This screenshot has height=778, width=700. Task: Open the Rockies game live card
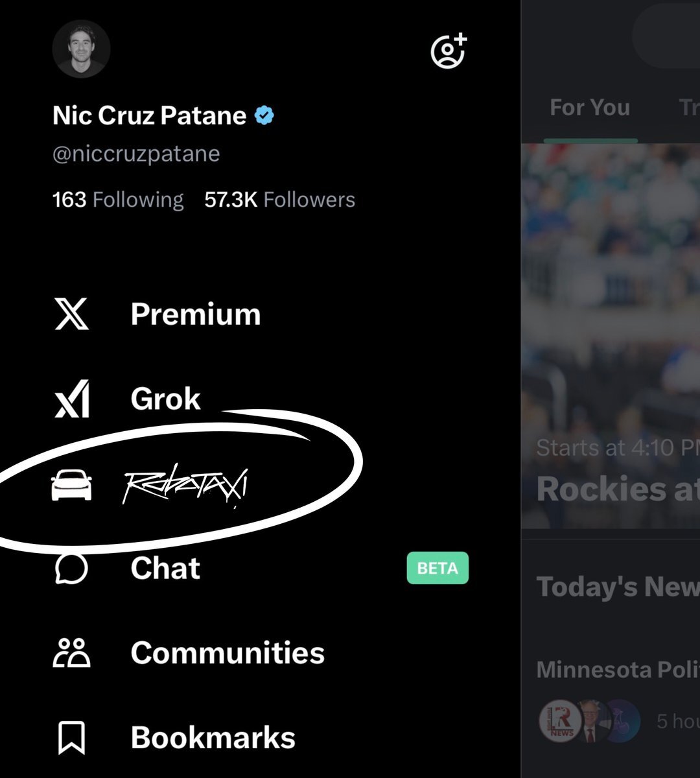pos(611,336)
